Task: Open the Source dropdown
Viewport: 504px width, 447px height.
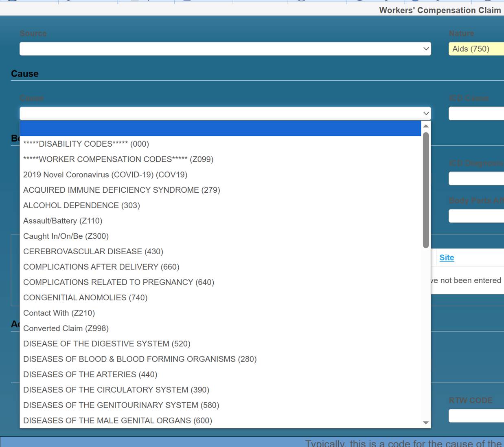Action: pos(225,49)
